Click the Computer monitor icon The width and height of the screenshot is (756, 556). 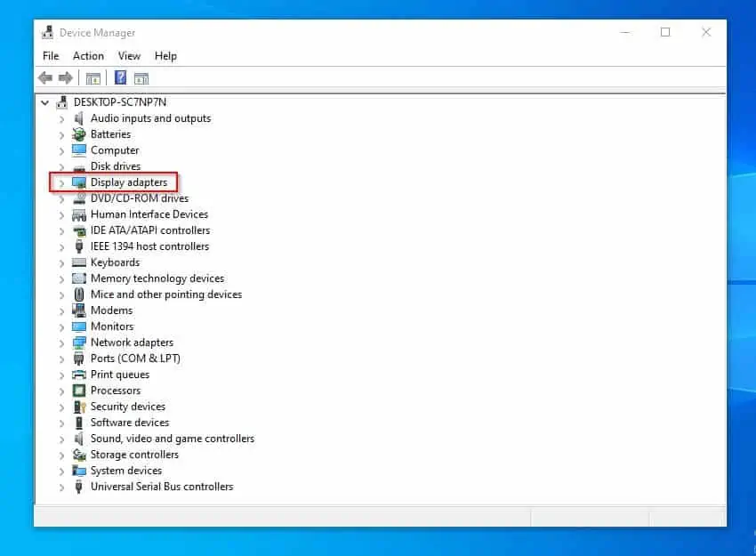click(79, 150)
